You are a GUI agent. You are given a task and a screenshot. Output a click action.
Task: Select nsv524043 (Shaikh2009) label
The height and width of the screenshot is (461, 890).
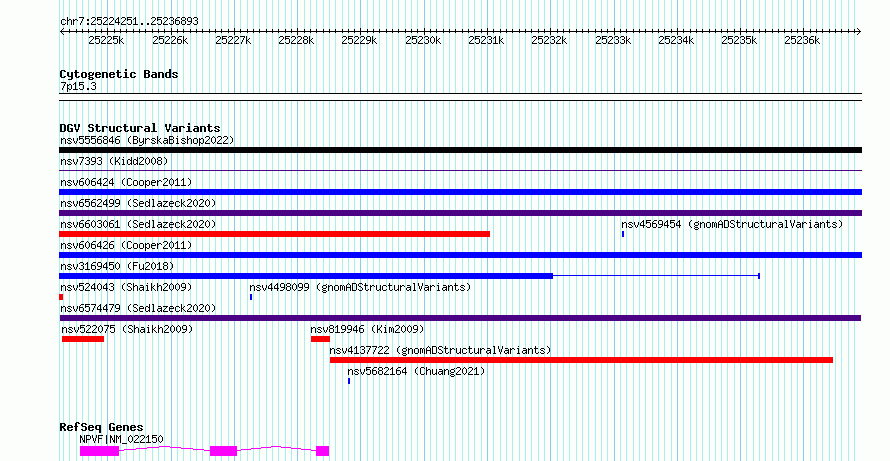point(126,287)
